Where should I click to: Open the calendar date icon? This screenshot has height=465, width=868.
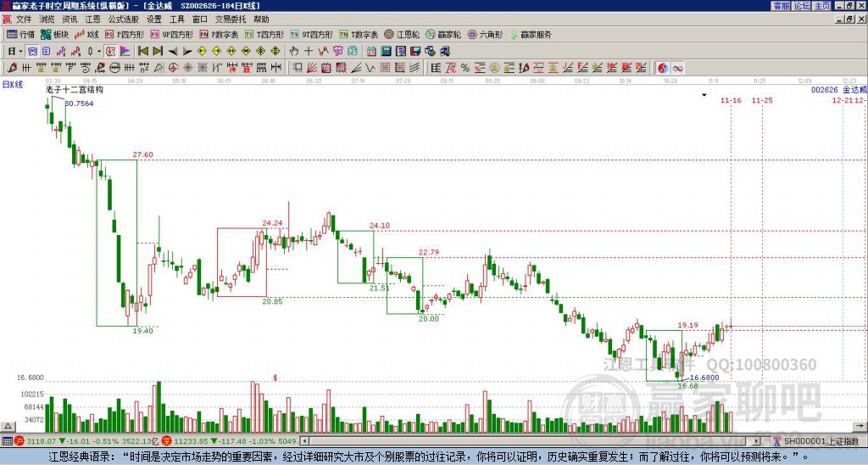371,52
